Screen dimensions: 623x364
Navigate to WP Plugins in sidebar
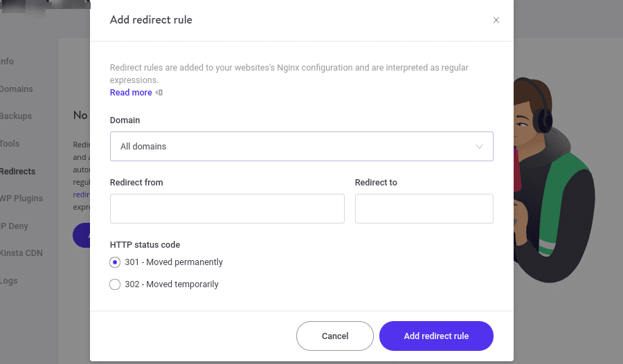coord(21,199)
